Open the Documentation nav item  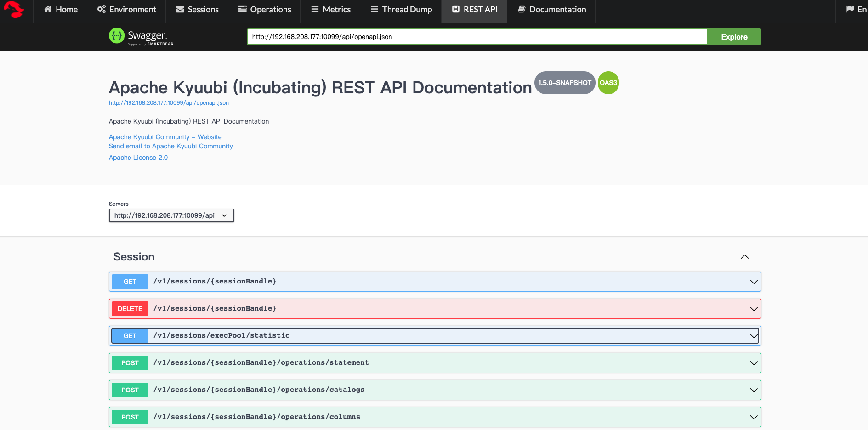click(551, 9)
